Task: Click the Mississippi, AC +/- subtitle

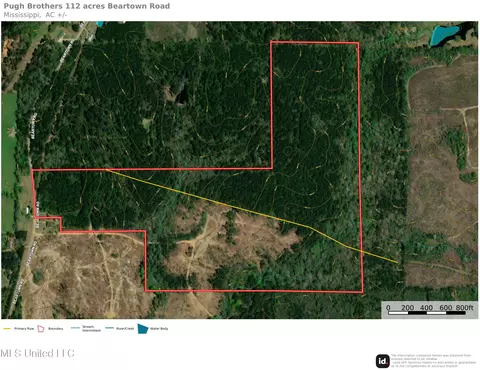Action: [35, 15]
